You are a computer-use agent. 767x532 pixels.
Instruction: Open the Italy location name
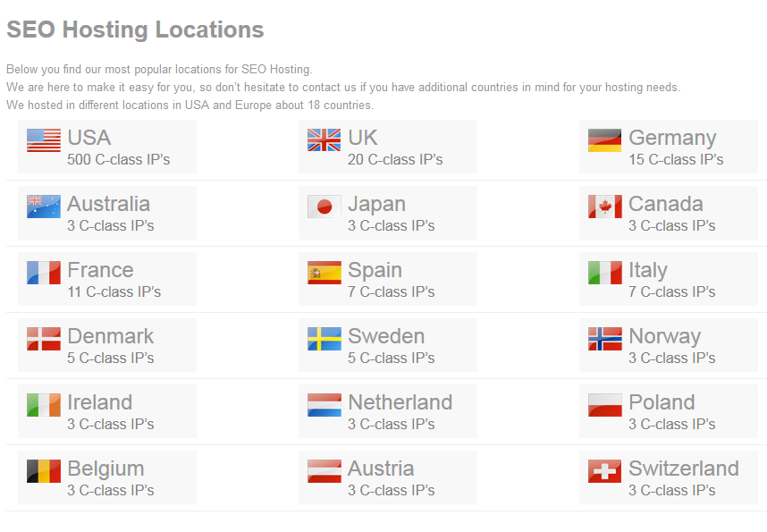point(647,271)
